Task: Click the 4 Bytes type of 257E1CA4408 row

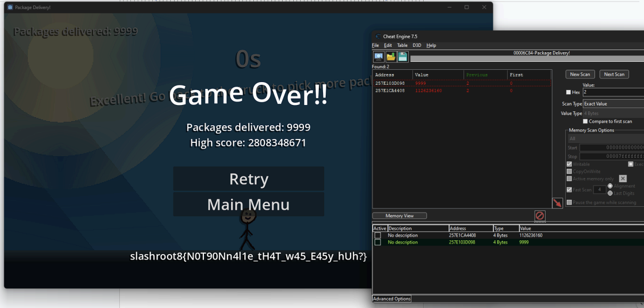Action: tap(501, 236)
